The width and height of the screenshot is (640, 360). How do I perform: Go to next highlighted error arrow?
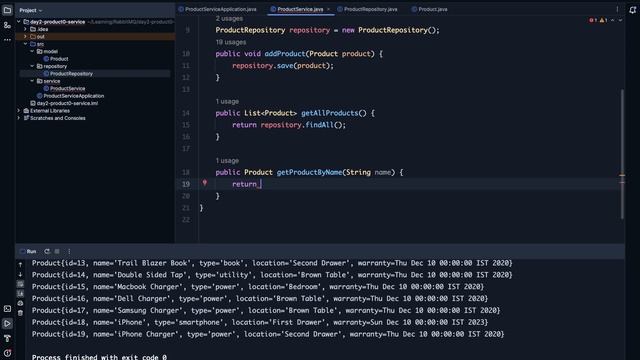[x=620, y=20]
